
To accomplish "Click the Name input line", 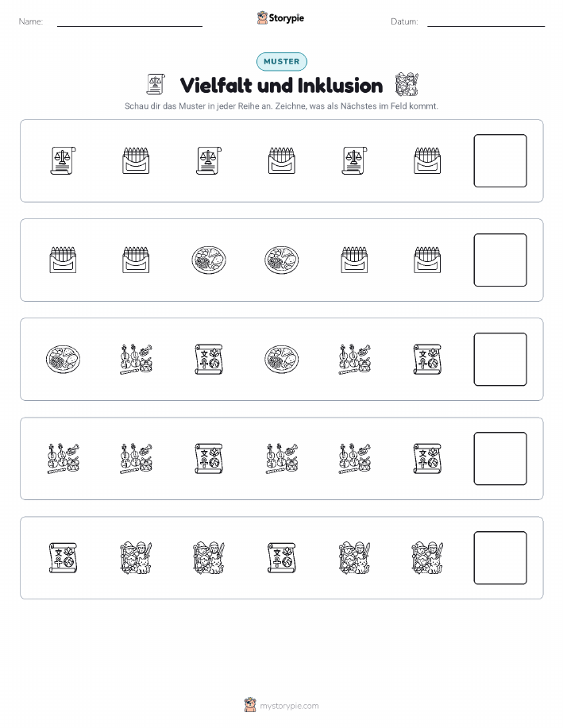I will pos(129,26).
